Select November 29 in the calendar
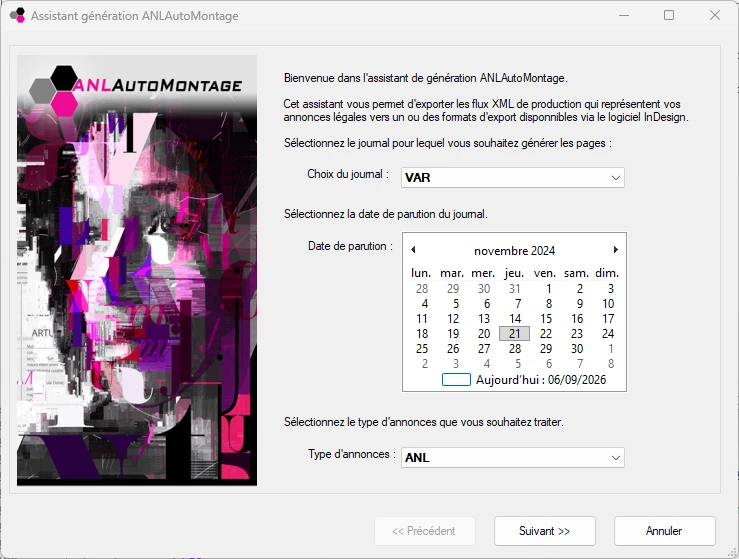This screenshot has width=739, height=559. [546, 349]
